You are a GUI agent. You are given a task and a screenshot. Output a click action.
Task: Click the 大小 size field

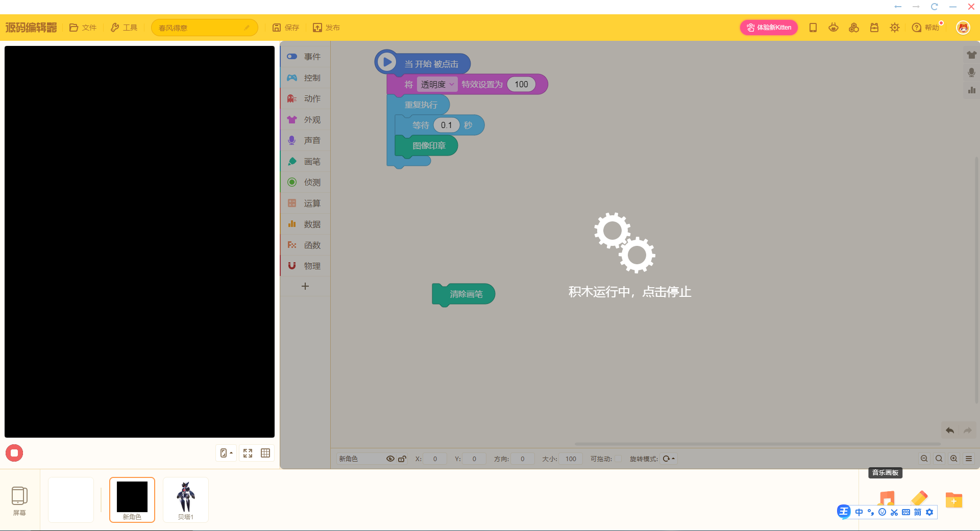tap(571, 459)
